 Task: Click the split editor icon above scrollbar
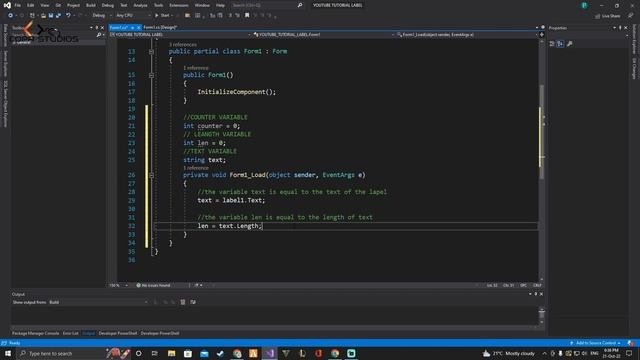point(542,35)
